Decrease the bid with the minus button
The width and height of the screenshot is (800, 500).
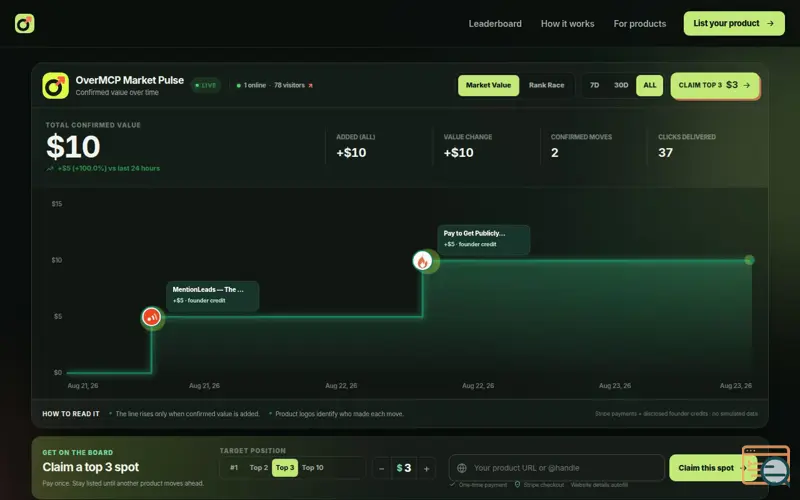(x=381, y=468)
